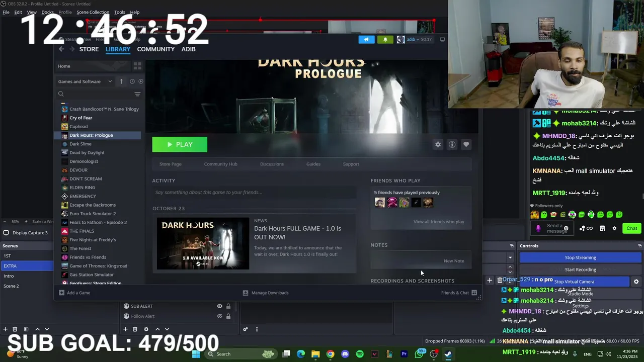
Task: Click Start Recording in OBS Controls
Action: click(580, 269)
